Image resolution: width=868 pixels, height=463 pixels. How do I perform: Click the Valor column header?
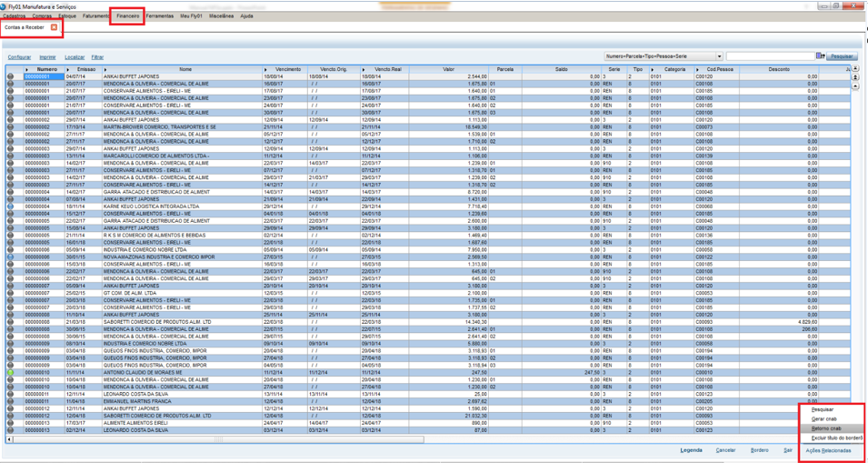tap(449, 69)
